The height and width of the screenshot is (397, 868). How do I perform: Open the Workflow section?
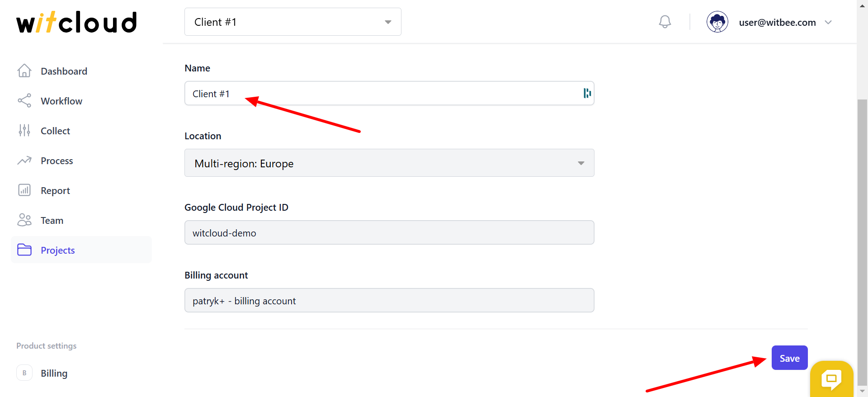[61, 101]
